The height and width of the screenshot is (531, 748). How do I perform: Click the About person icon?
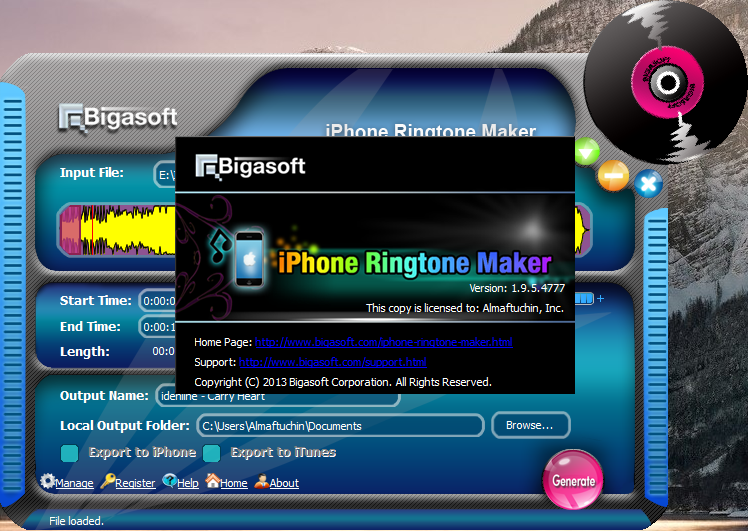[261, 481]
